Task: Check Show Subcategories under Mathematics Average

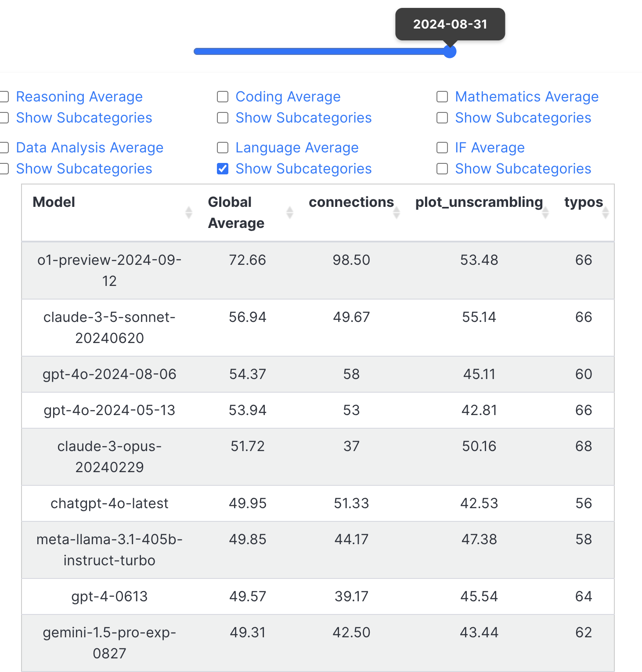Action: click(442, 118)
